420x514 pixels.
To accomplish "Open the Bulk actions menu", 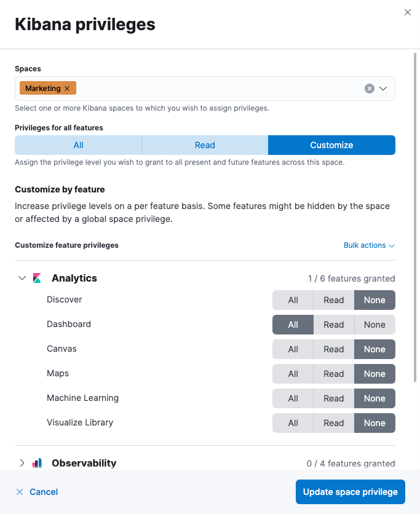I will coord(369,245).
